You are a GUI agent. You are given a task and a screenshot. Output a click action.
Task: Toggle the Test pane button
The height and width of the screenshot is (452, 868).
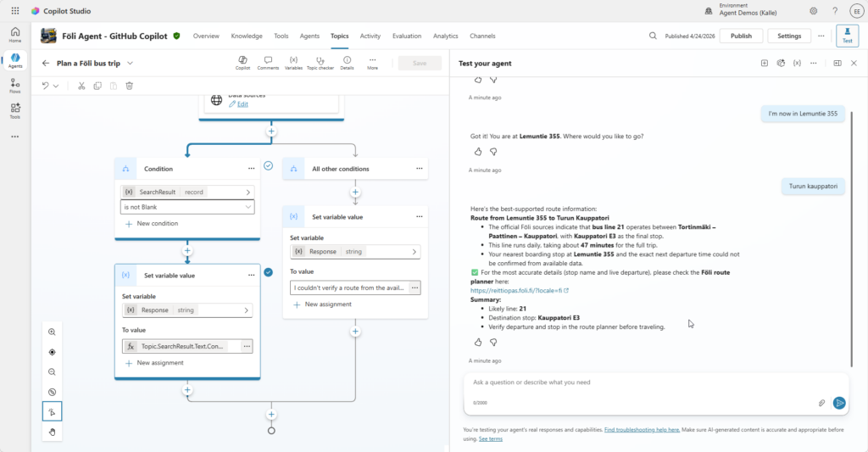point(847,35)
